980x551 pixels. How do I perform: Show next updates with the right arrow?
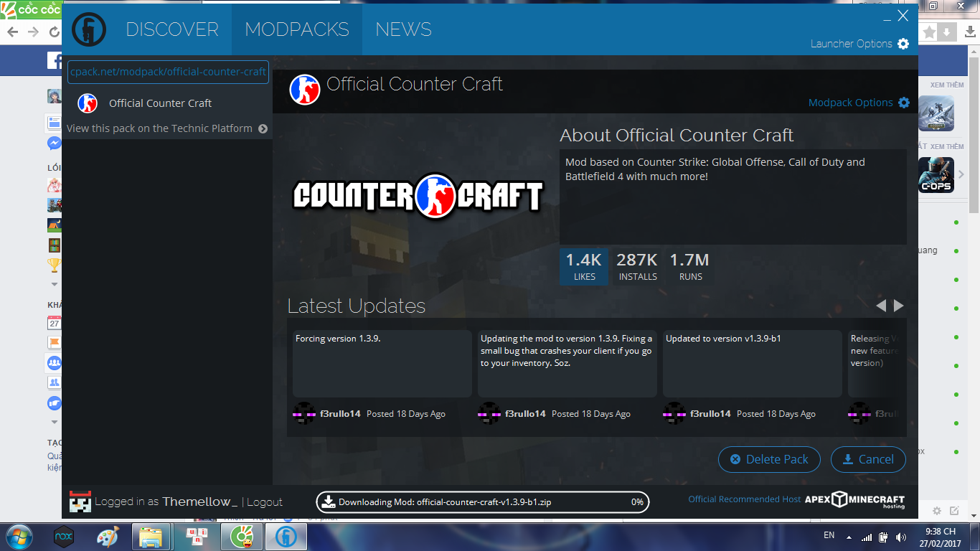pyautogui.click(x=898, y=306)
